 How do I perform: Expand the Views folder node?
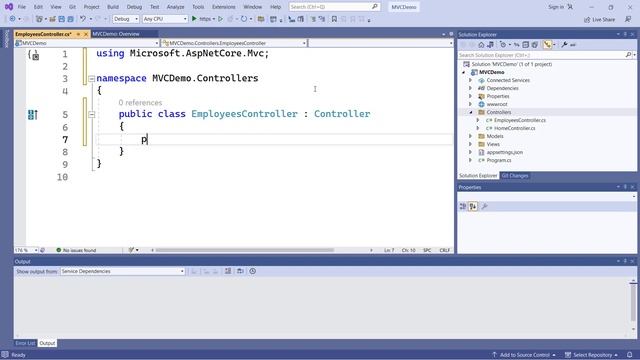pos(470,144)
